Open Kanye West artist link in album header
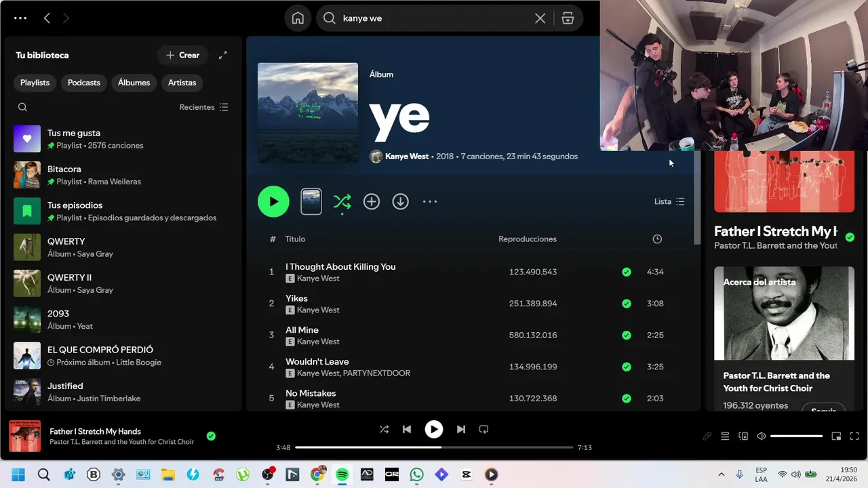868x488 pixels. click(x=407, y=157)
